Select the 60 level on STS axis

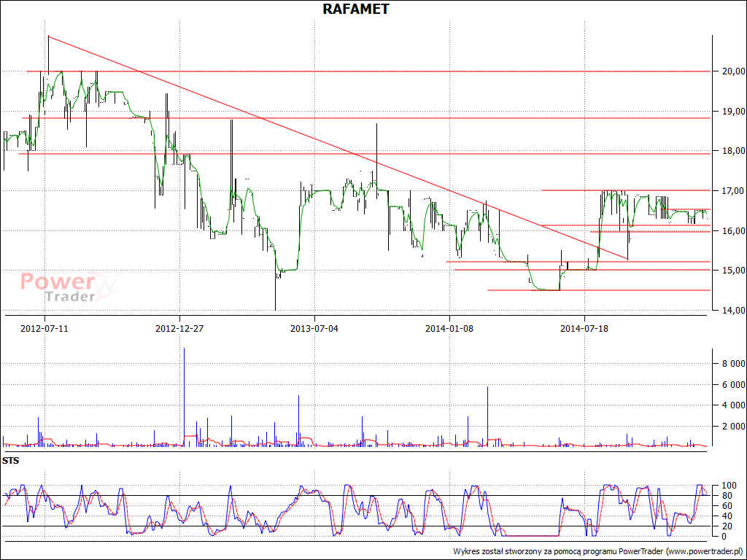click(x=727, y=506)
